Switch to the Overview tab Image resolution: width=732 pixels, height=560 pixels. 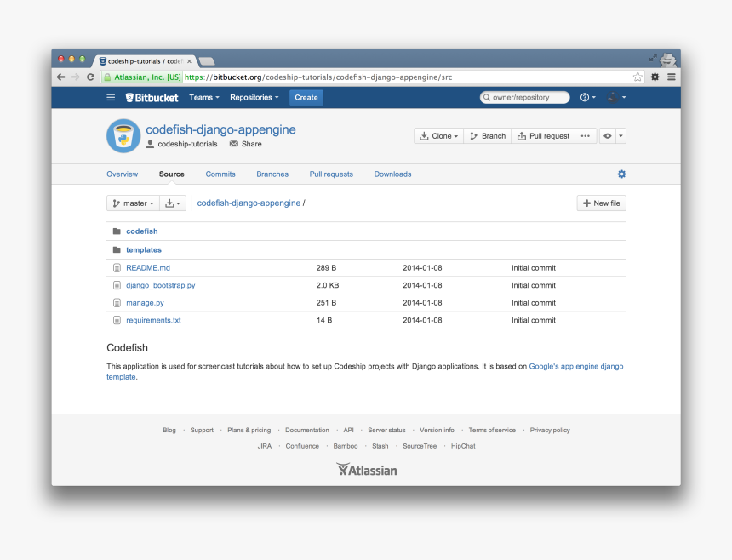coord(123,174)
